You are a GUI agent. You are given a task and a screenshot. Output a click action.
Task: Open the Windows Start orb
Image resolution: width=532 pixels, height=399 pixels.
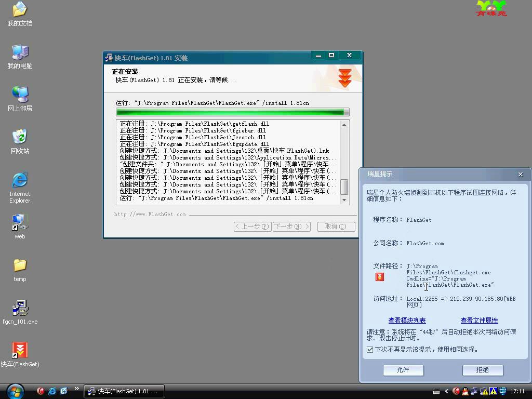click(15, 392)
